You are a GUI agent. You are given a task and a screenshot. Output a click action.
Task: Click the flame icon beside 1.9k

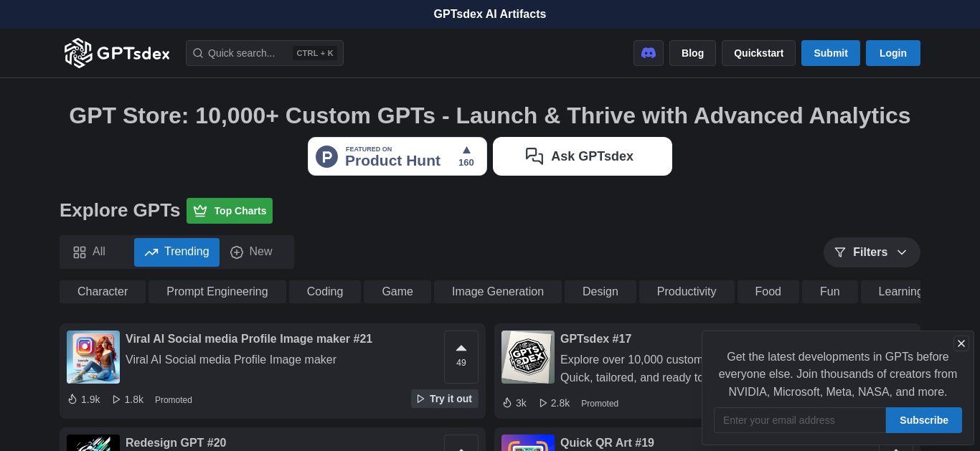tap(72, 399)
